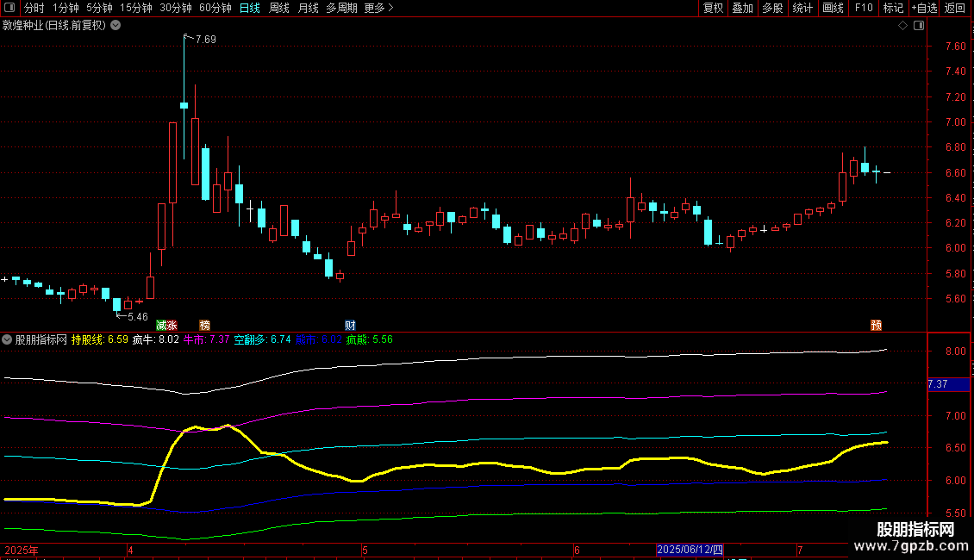This screenshot has width=974, height=560.
Task: Click the 7.69 high price label
Action: 206,39
